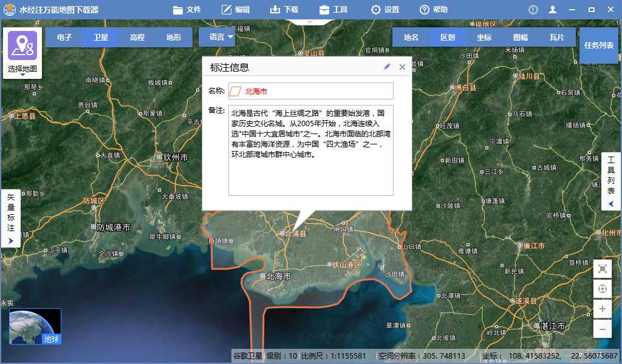Expand the 语言 dropdown
This screenshot has width=622, height=364.
(x=217, y=37)
